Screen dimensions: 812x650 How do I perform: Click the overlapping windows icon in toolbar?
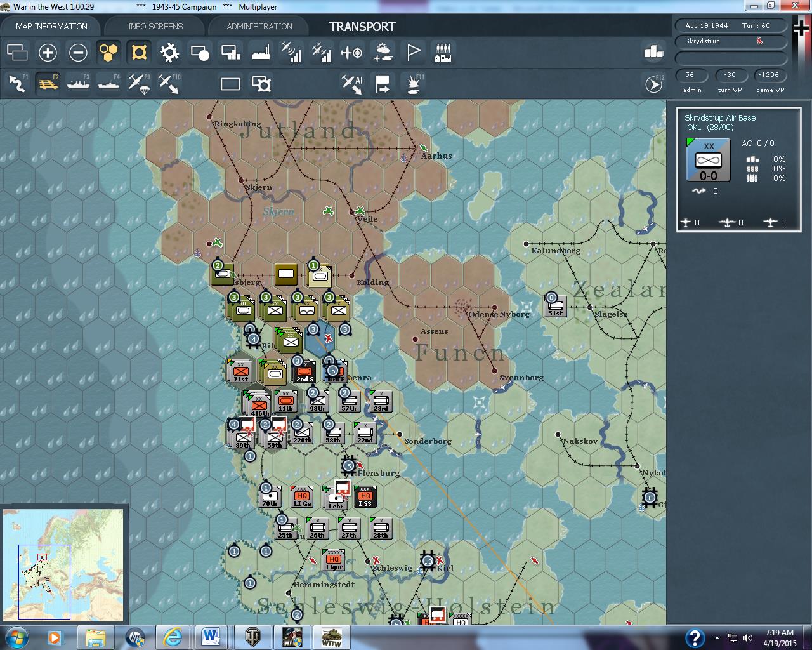click(17, 52)
